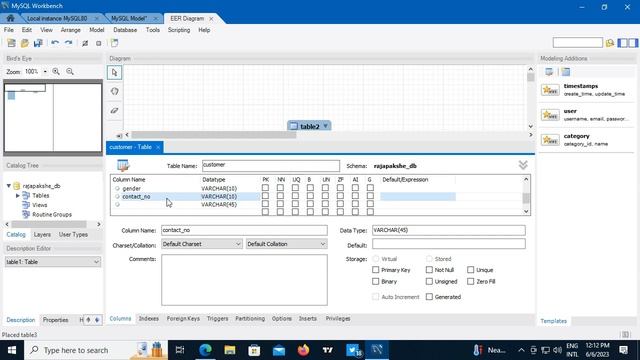Viewport: 640px width, 360px height.
Task: Click second Modeling Additions toolbar icon
Action: point(566,72)
